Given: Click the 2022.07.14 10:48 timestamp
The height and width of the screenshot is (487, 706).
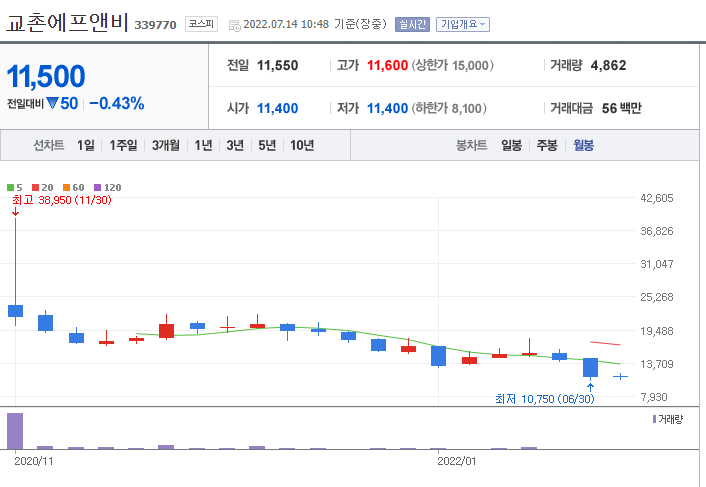Looking at the screenshot, I should pos(286,24).
